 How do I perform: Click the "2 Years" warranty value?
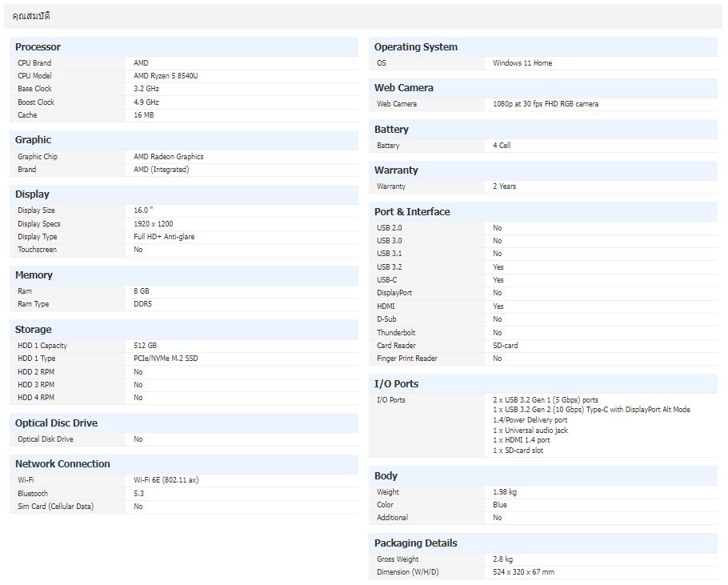(505, 186)
